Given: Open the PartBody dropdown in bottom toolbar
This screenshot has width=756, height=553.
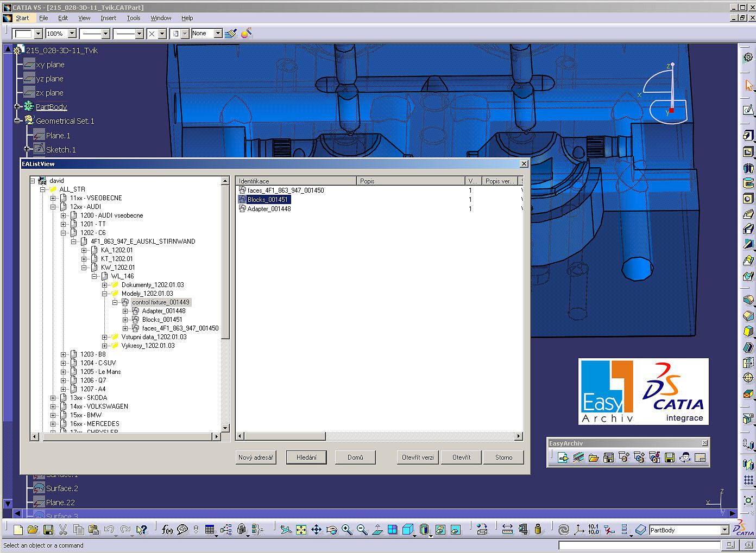Looking at the screenshot, I should click(x=724, y=530).
